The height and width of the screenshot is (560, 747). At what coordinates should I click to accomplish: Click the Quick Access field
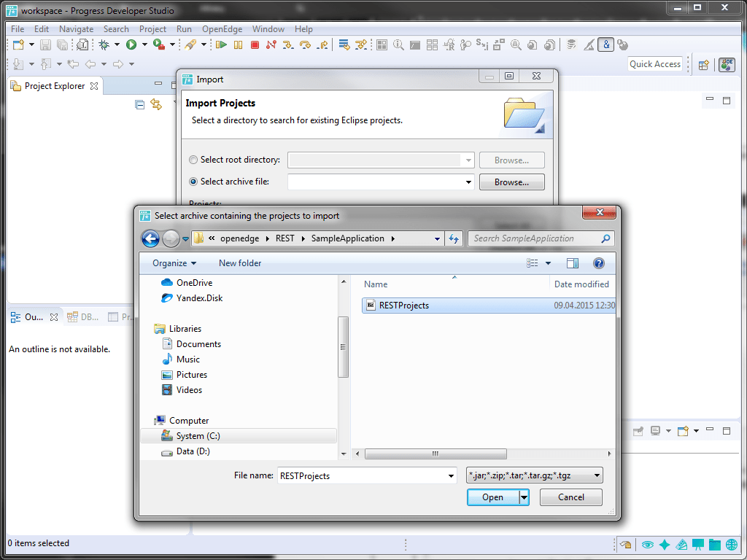pos(655,64)
